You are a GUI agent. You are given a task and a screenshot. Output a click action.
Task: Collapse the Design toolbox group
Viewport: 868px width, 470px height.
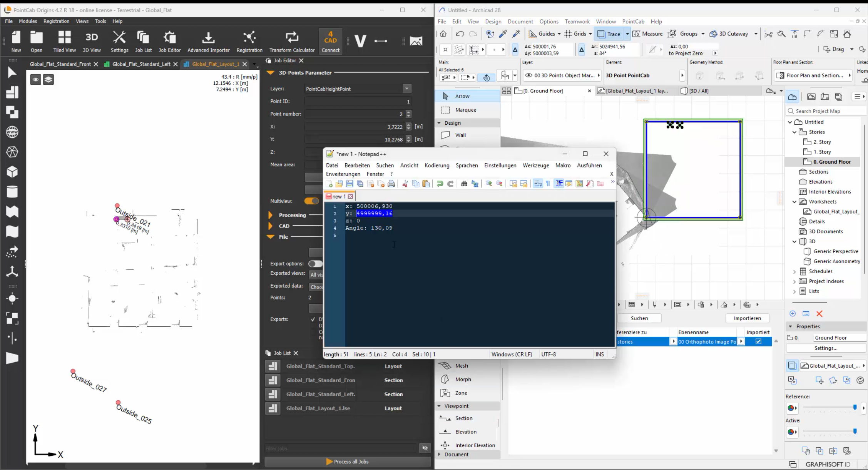pos(439,123)
